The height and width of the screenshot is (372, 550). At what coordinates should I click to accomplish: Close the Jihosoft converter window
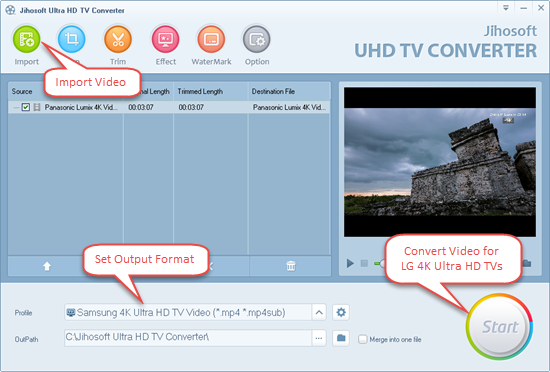pyautogui.click(x=541, y=8)
